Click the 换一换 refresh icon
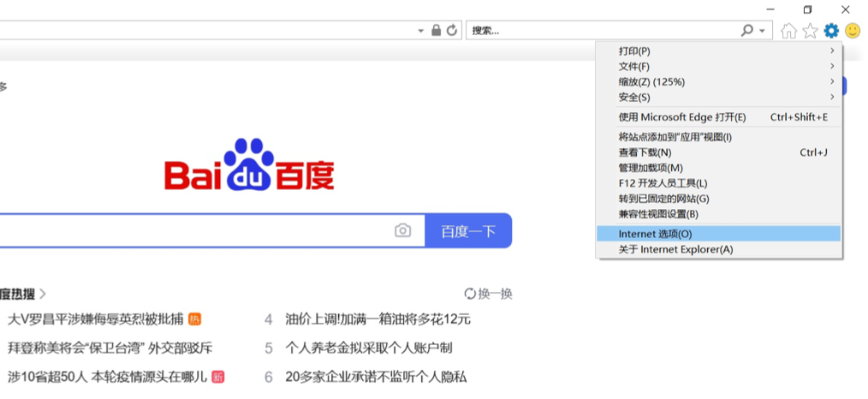This screenshot has height=399, width=868. [470, 294]
